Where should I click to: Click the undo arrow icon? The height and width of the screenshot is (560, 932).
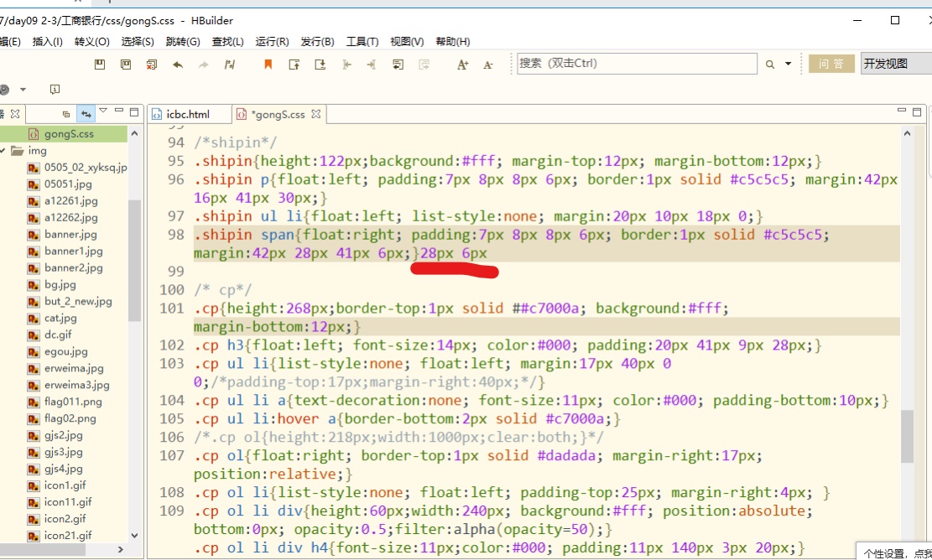tap(178, 65)
